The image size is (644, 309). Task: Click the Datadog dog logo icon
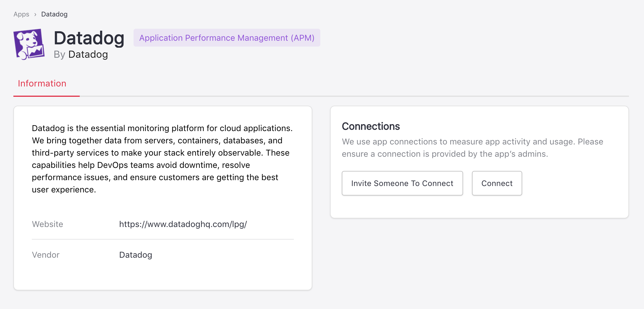(x=29, y=44)
